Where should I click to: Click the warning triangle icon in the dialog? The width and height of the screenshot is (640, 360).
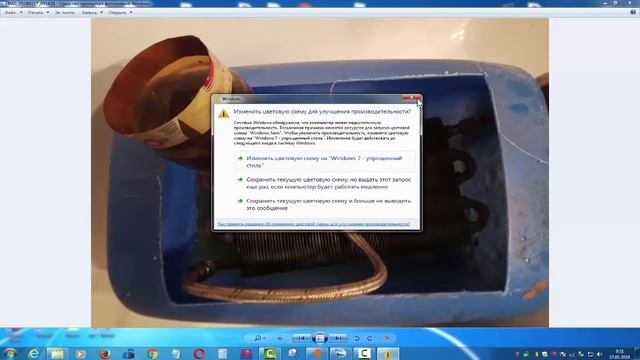click(x=223, y=113)
